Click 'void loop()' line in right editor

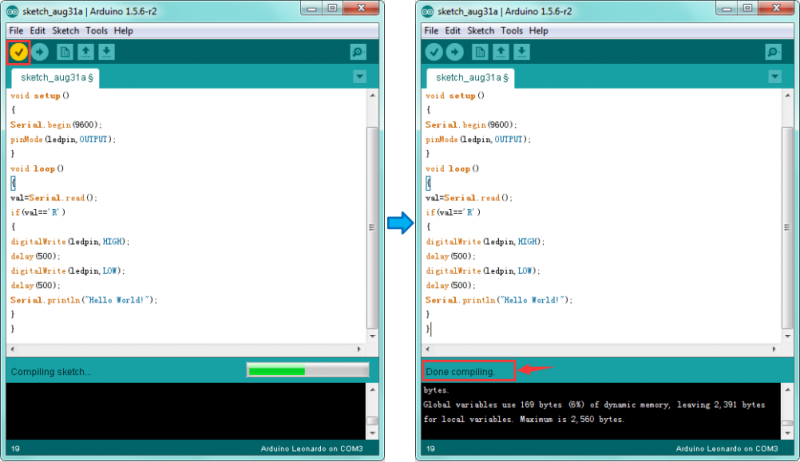point(452,169)
